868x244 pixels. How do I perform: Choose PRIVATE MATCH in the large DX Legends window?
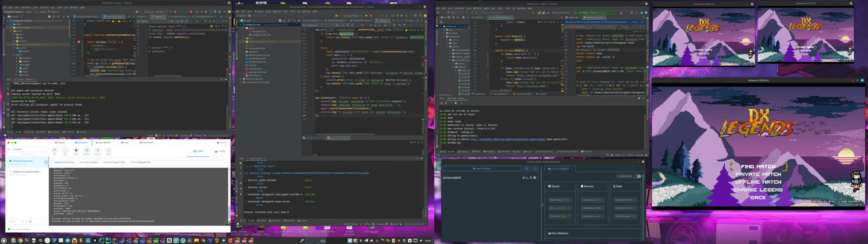(758, 174)
